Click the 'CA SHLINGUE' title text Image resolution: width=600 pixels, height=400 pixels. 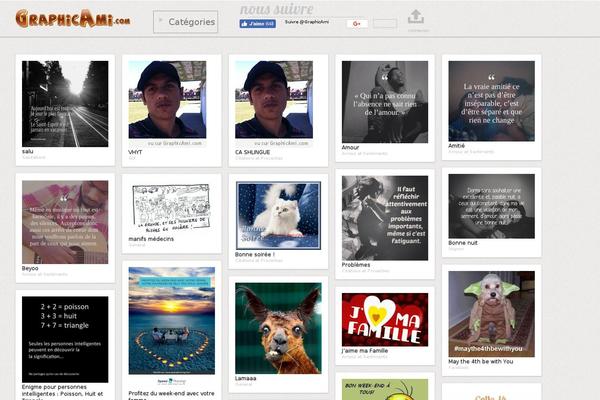(x=253, y=152)
